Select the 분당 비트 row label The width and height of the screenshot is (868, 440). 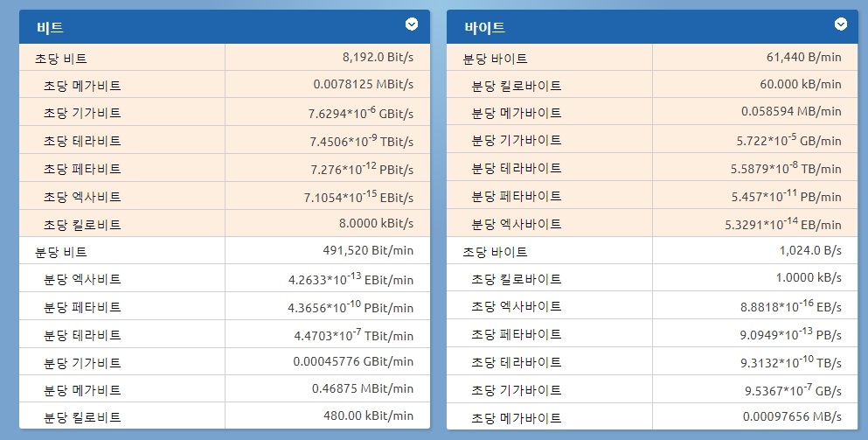[x=61, y=253]
